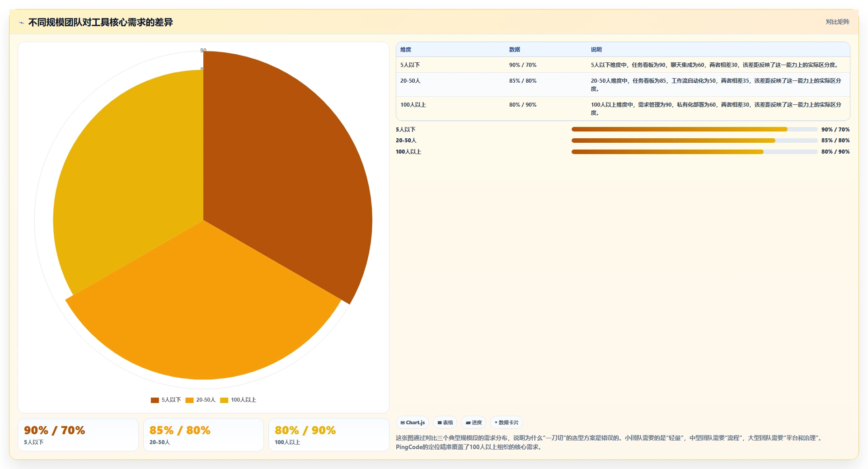This screenshot has height=469, width=868.
Task: Click the 对比矩阵 label in header
Action: 837,22
